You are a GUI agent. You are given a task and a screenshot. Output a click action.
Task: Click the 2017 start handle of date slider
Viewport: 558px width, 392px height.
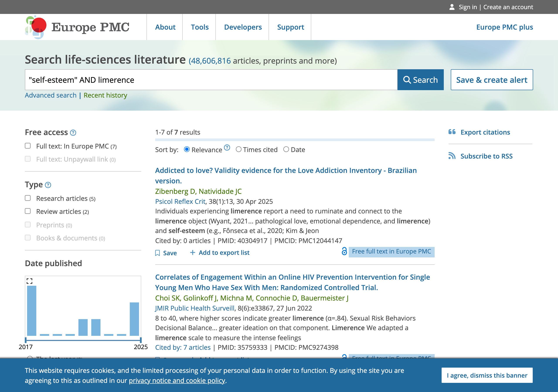(26, 340)
